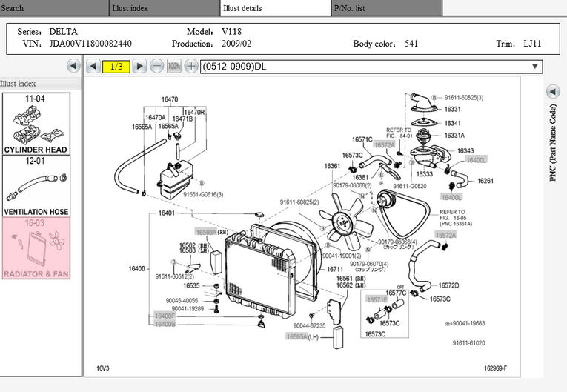Select the Radiator & Fan 16-03 thumbnail
This screenshot has width=567, height=392.
click(36, 248)
